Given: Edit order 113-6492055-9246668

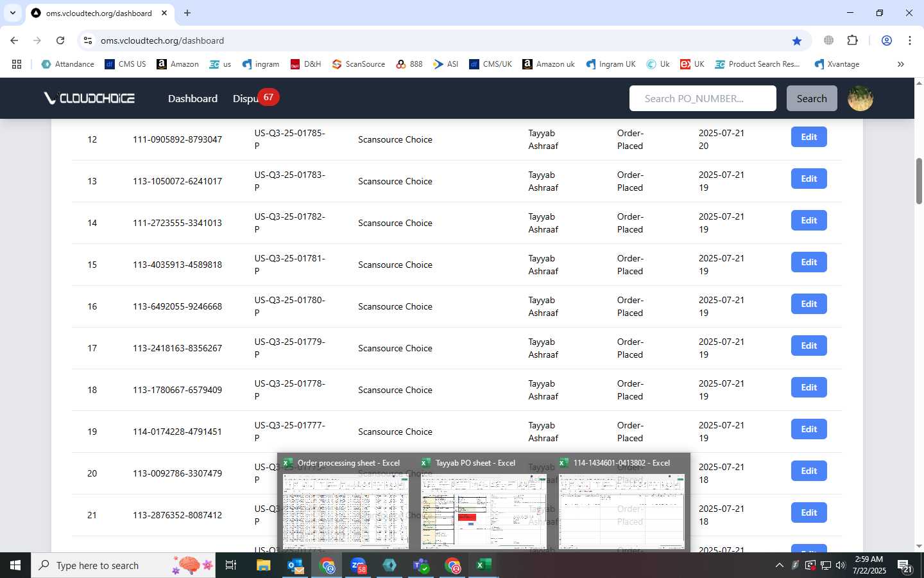Looking at the screenshot, I should point(809,304).
